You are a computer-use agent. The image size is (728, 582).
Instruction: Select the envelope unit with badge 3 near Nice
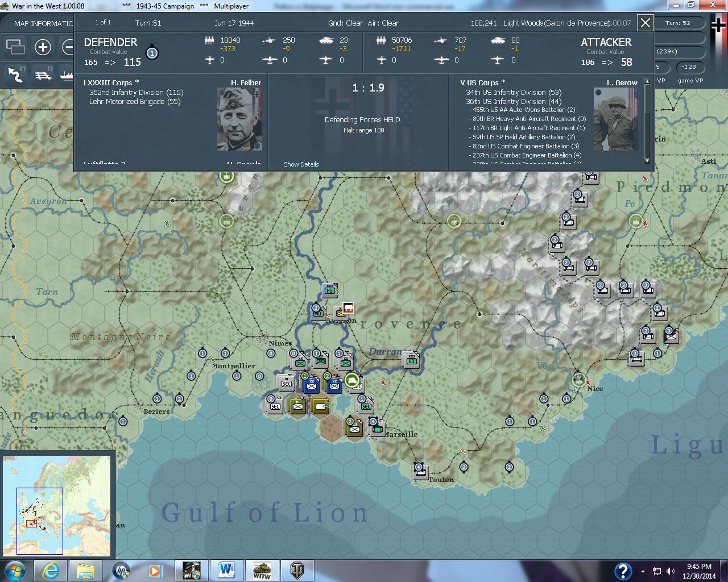click(x=671, y=335)
